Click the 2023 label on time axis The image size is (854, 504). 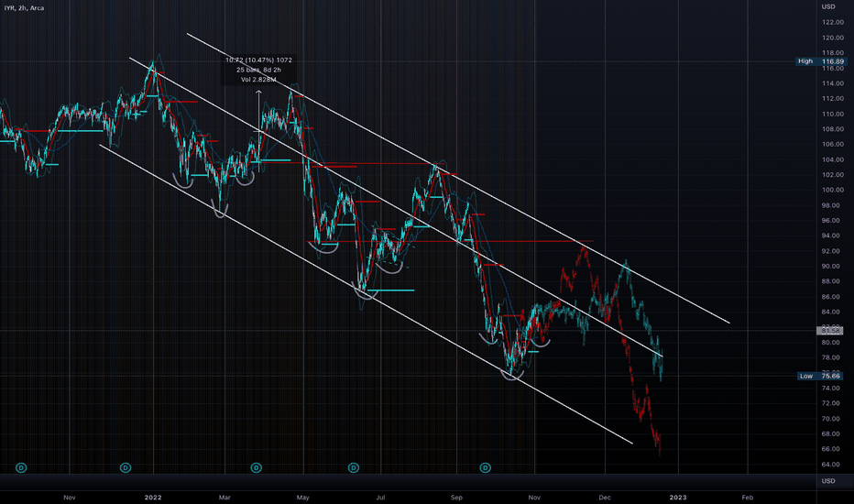(677, 497)
